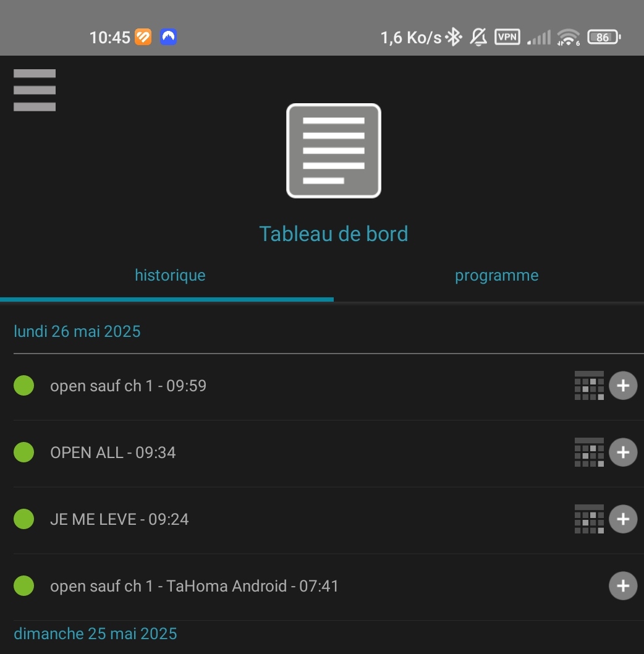
Task: Open calendar grid icon for OPEN ALL
Action: [590, 452]
